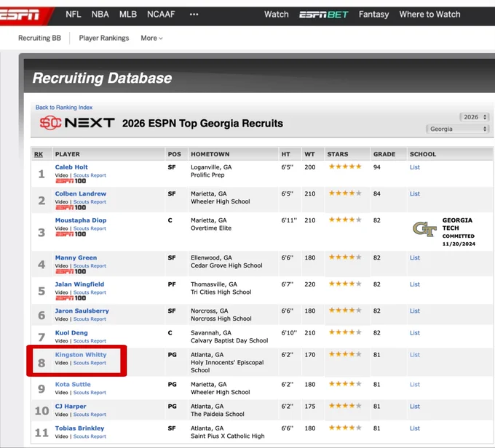
Task: Open Manny Green's school List link
Action: click(415, 257)
